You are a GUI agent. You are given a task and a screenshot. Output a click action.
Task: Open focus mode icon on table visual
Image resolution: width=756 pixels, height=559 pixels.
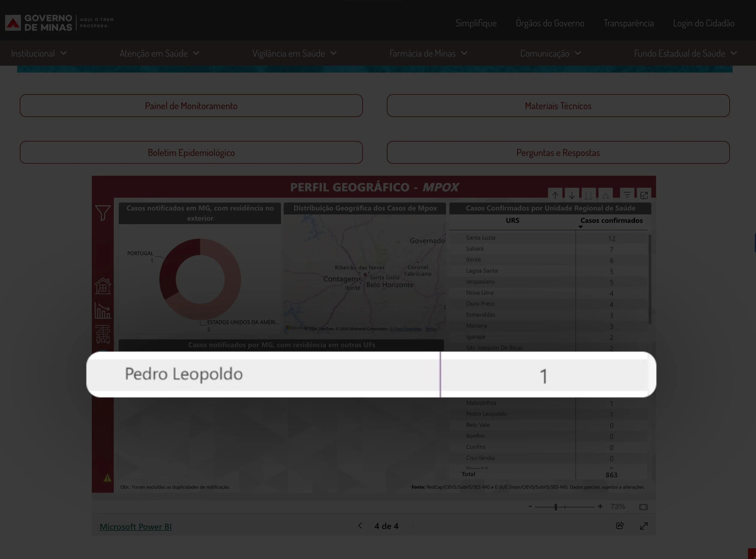point(644,195)
